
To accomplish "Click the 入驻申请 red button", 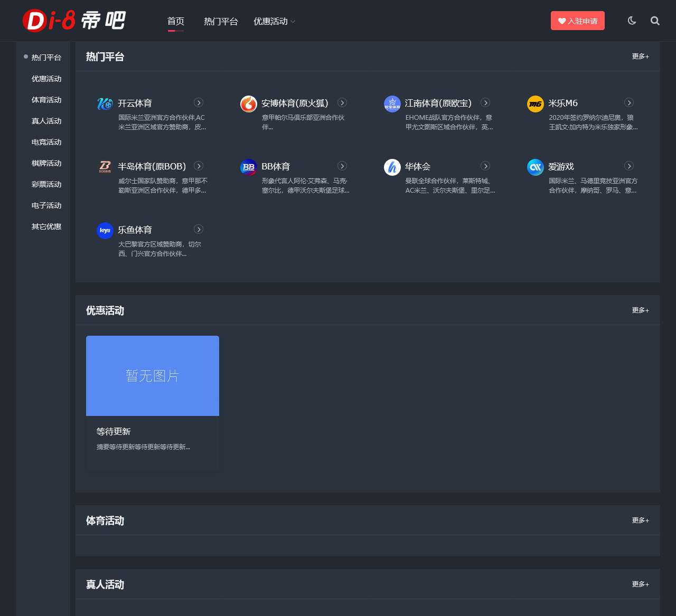I will tap(578, 21).
